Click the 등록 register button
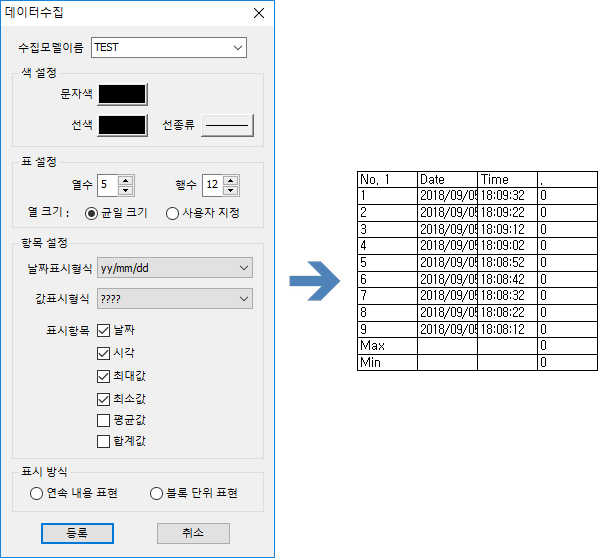The image size is (598, 558). (77, 533)
